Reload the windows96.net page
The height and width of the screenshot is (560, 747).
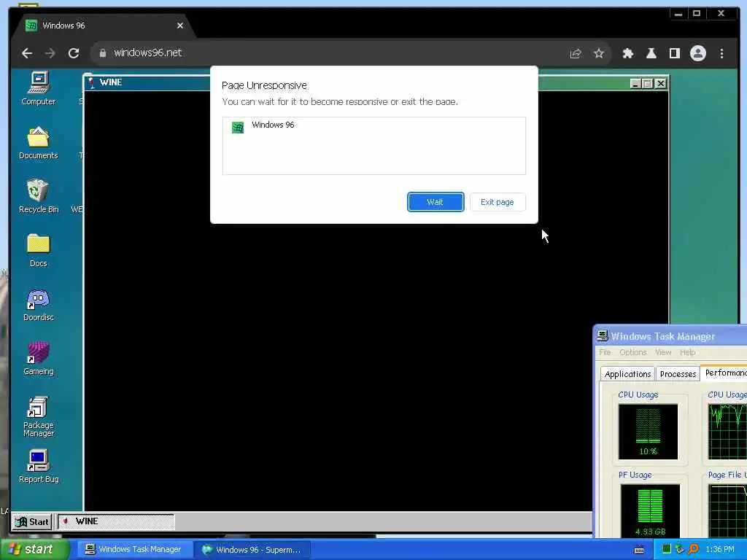[74, 53]
